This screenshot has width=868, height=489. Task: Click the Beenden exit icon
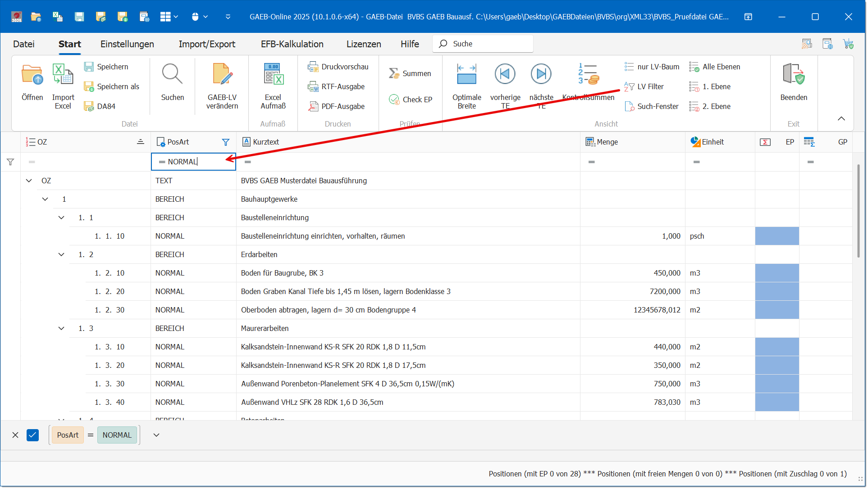[793, 75]
